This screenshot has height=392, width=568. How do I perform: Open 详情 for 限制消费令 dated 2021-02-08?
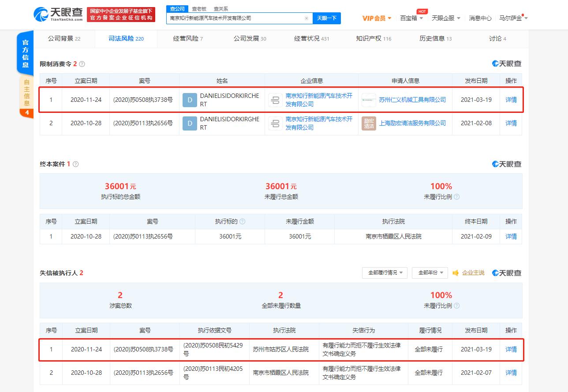tap(511, 123)
